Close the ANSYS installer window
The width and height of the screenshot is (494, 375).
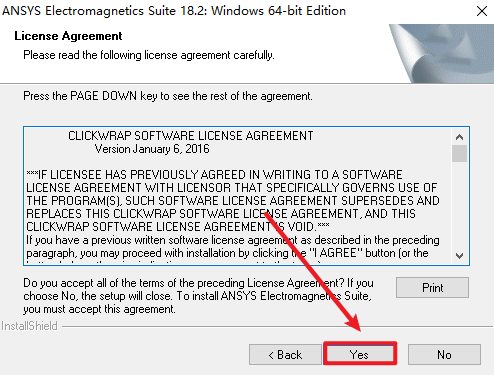(482, 11)
